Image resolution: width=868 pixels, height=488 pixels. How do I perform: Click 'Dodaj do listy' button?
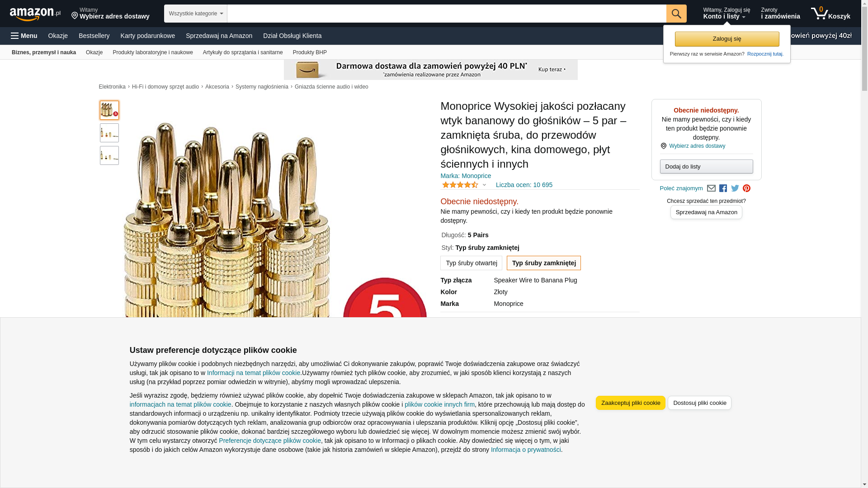[x=706, y=167]
